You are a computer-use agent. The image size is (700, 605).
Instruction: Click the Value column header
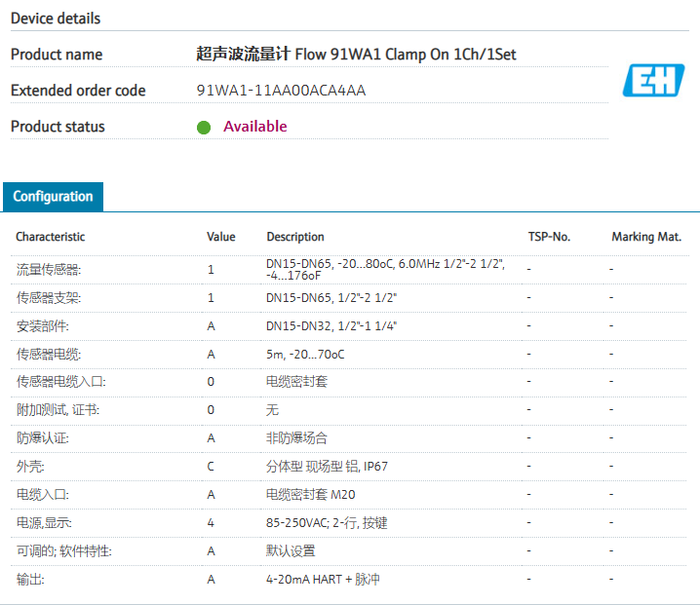[220, 237]
